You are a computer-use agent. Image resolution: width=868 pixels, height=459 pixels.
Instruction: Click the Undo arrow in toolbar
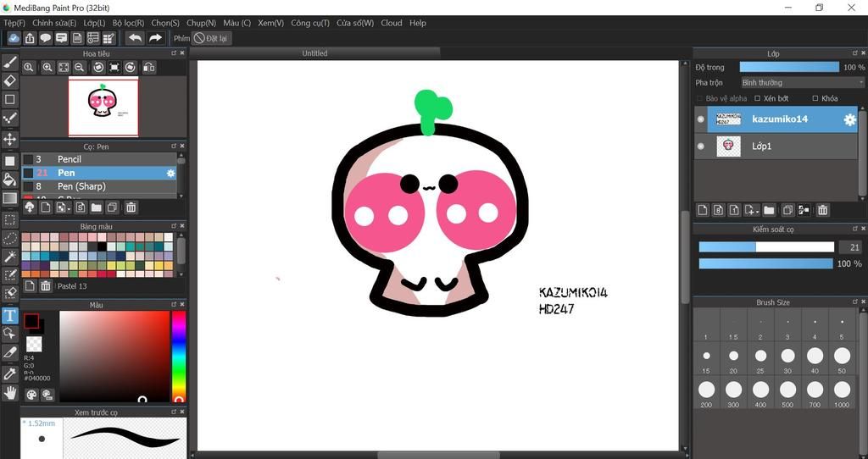coord(135,37)
